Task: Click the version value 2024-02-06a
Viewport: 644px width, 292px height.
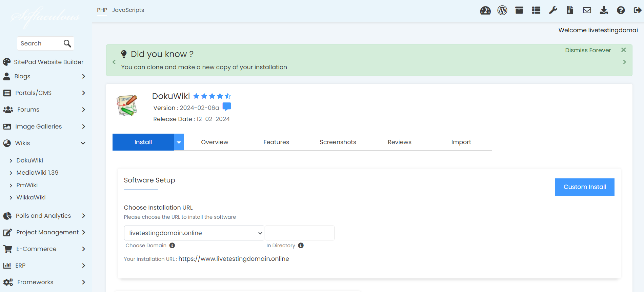Action: point(199,108)
